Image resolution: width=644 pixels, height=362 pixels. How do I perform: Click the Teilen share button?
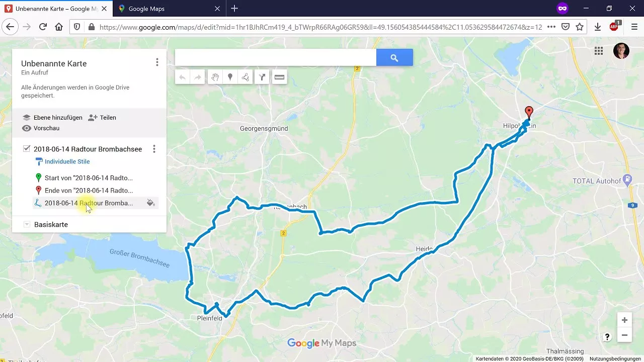pyautogui.click(x=102, y=117)
